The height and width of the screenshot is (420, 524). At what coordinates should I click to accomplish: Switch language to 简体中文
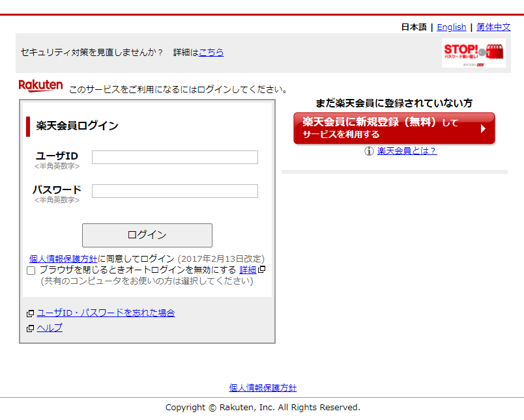(493, 27)
